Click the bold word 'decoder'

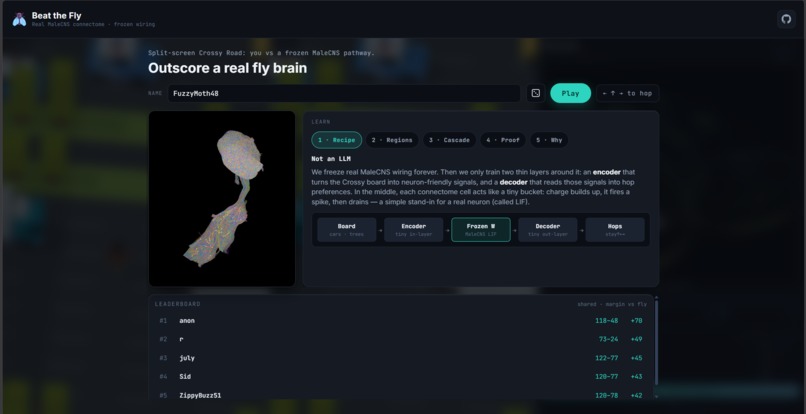click(x=514, y=182)
